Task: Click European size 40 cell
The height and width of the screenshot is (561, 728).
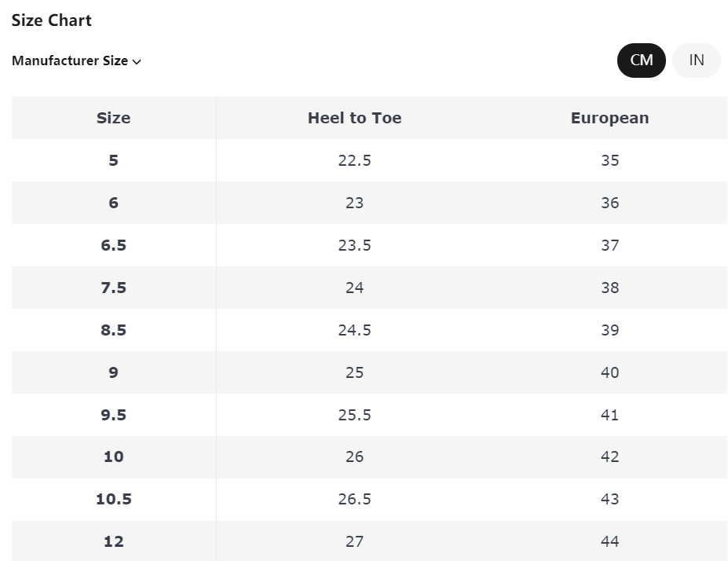Action: [x=609, y=372]
